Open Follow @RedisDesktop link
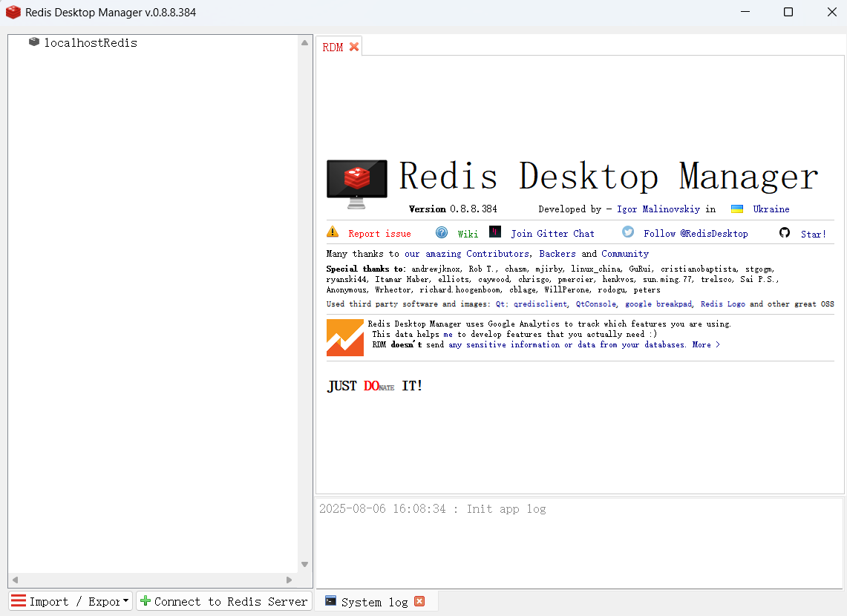Screen dimensions: 847x616 696,234
